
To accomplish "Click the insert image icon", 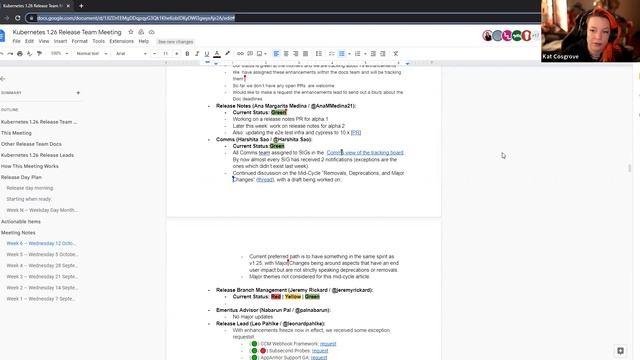I will point(259,53).
